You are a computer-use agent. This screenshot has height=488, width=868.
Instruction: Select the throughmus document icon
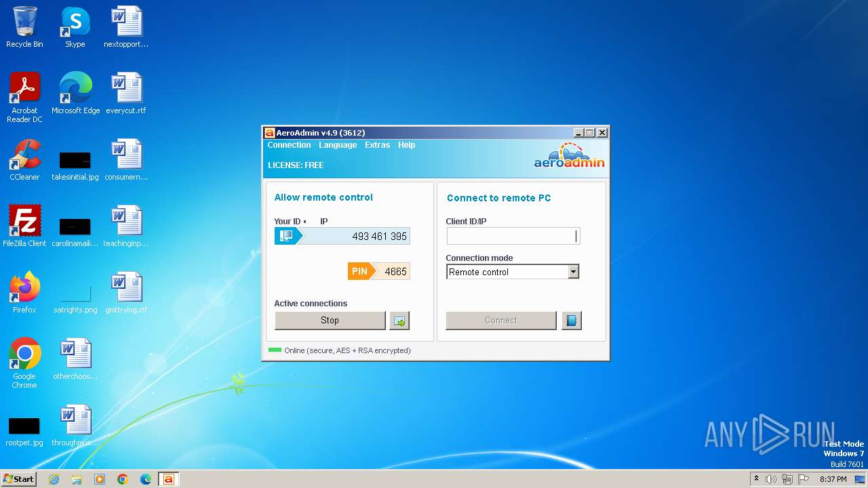point(75,426)
